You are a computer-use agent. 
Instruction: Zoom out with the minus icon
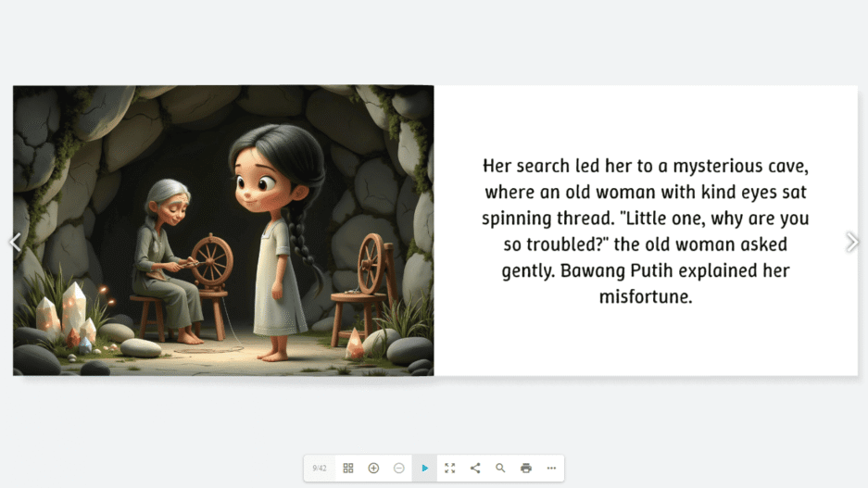[x=399, y=468]
